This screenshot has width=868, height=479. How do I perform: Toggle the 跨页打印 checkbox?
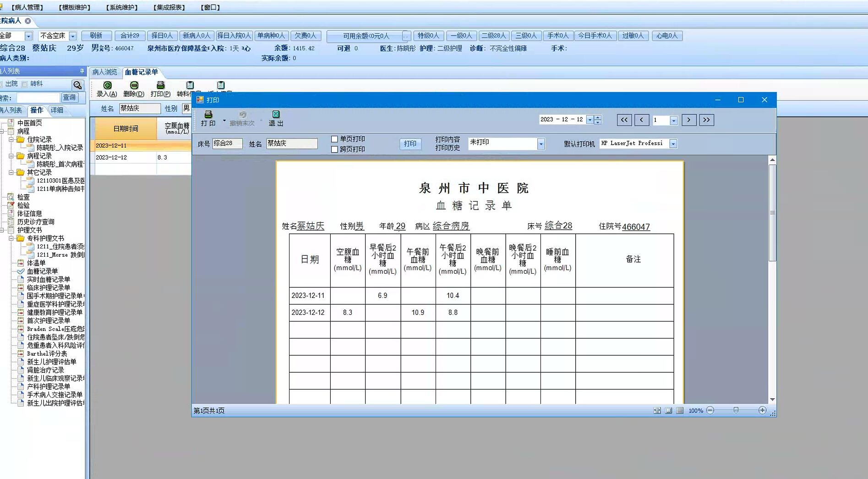pos(334,149)
